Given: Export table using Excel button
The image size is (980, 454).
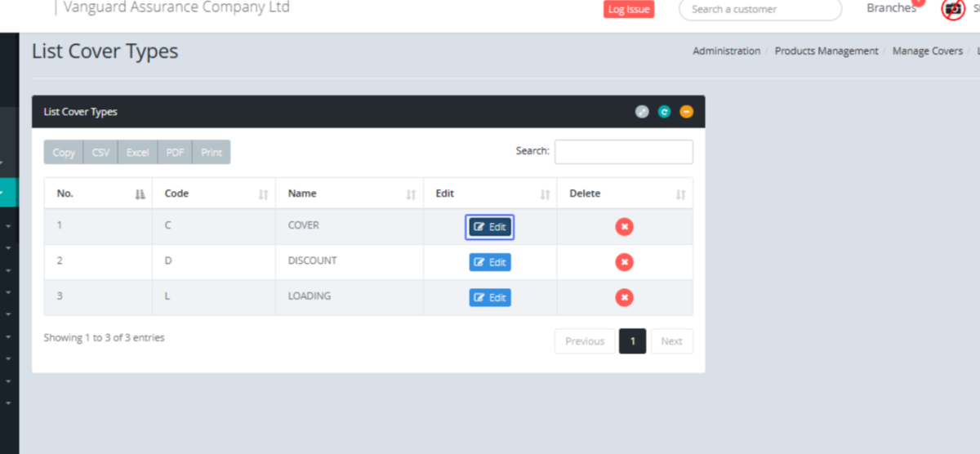Looking at the screenshot, I should tap(137, 153).
